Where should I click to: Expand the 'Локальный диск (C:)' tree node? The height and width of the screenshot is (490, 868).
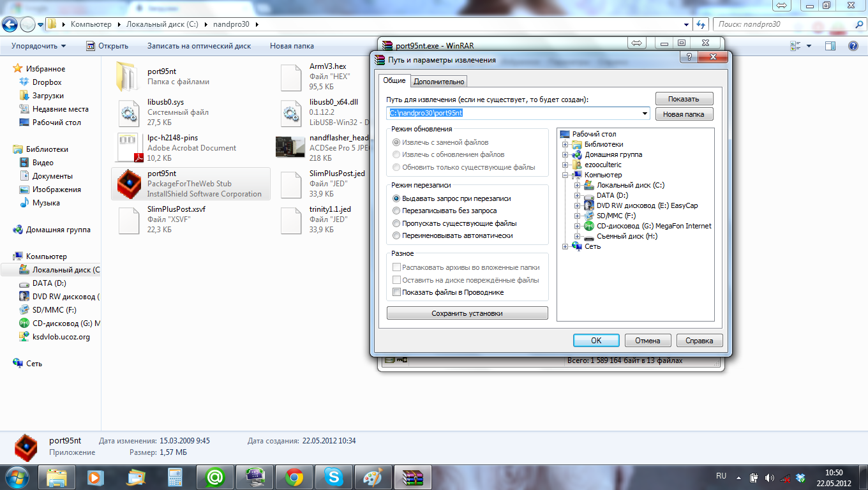click(578, 186)
